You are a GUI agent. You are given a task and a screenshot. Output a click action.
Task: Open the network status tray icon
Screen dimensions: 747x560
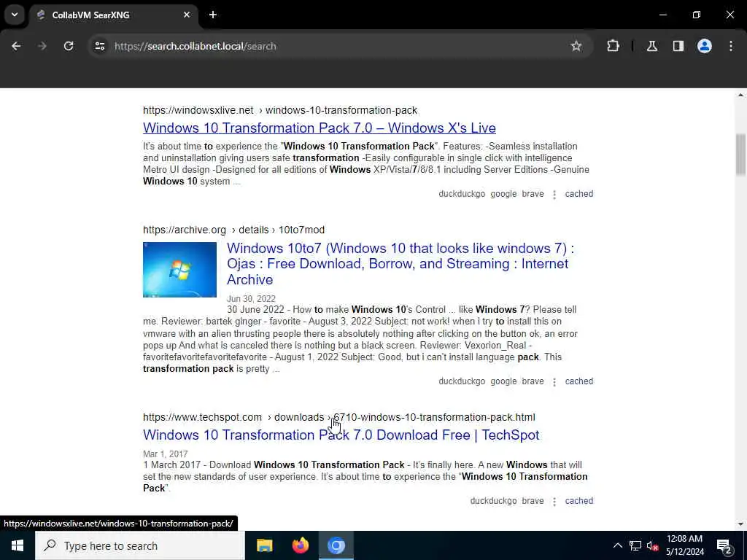pyautogui.click(x=635, y=545)
